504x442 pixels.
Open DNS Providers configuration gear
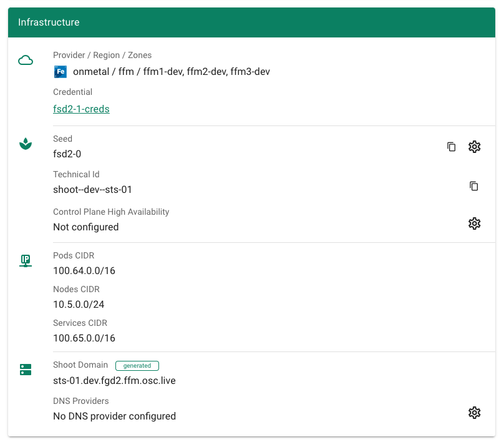pyautogui.click(x=475, y=413)
